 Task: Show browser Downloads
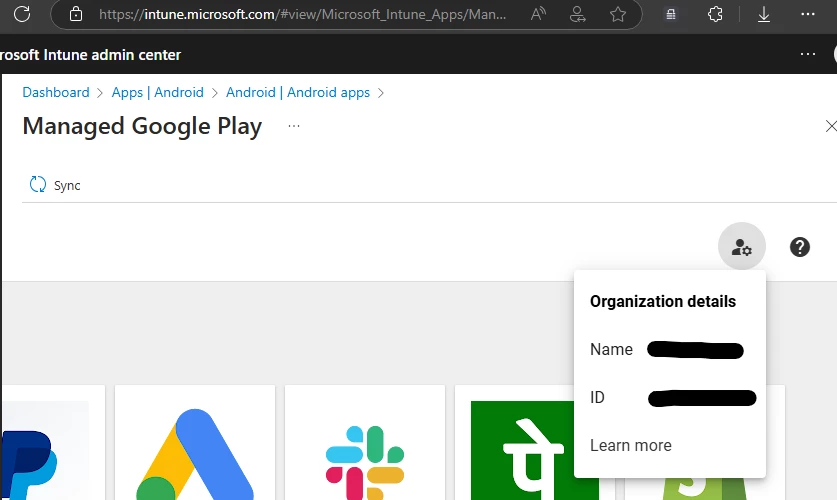764,14
